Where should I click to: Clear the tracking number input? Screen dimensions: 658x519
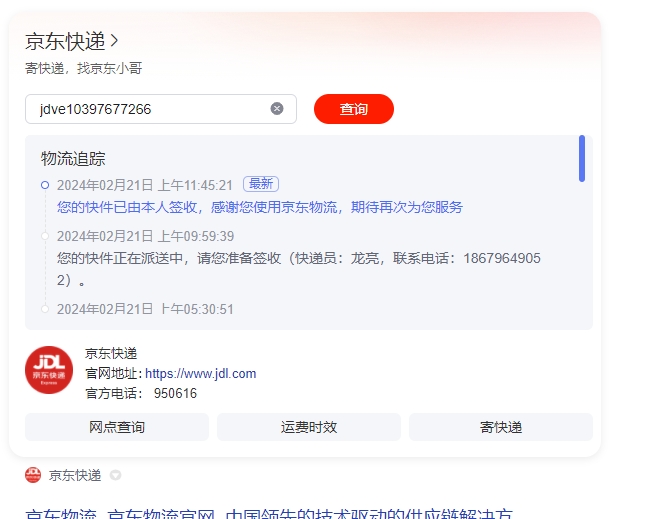[x=277, y=109]
